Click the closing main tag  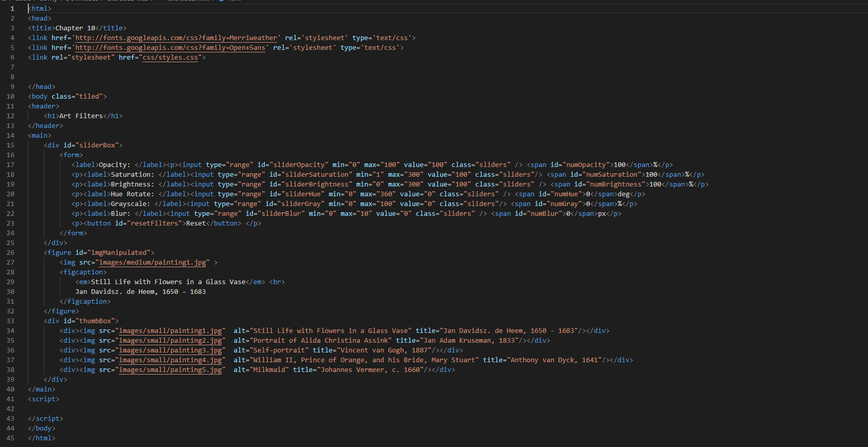pos(42,389)
